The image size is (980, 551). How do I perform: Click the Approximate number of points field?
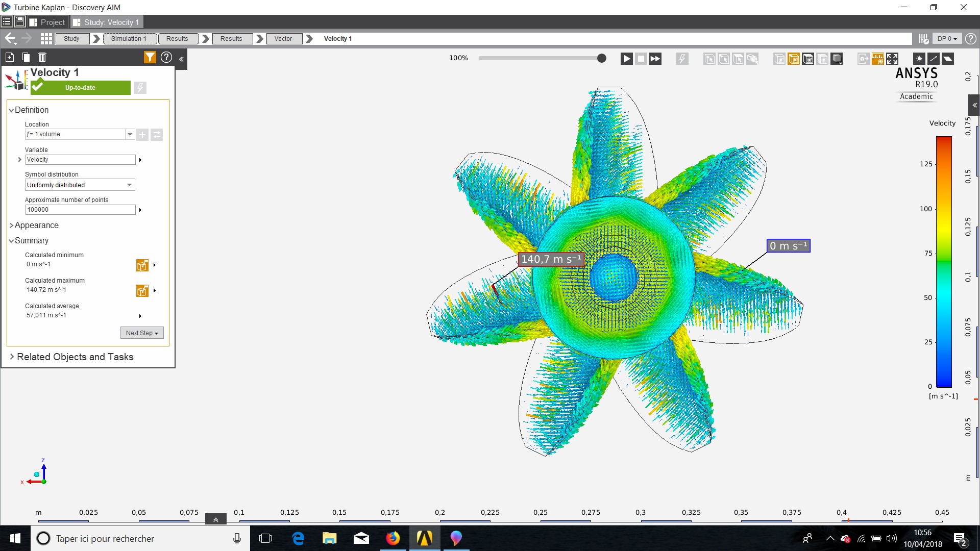point(80,210)
